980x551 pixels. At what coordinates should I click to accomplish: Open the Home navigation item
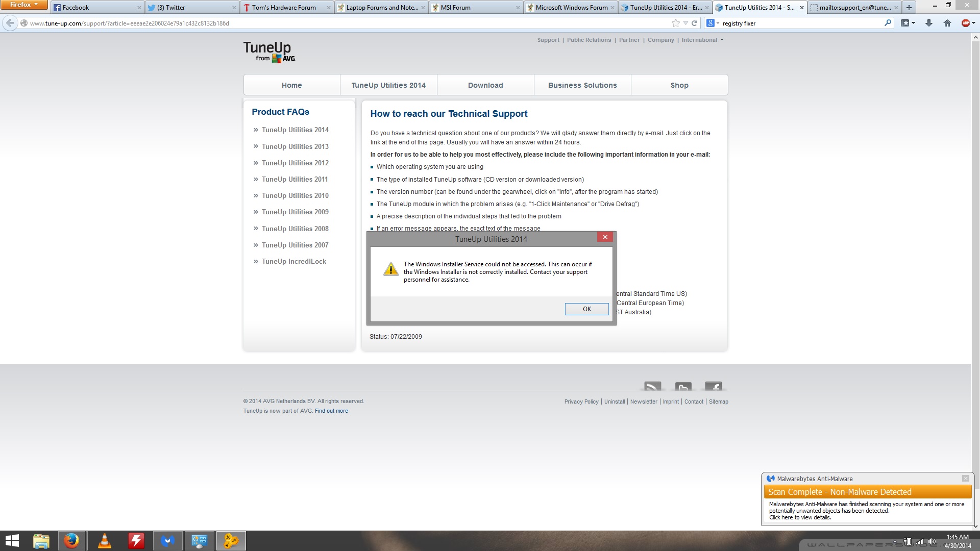[x=291, y=85]
